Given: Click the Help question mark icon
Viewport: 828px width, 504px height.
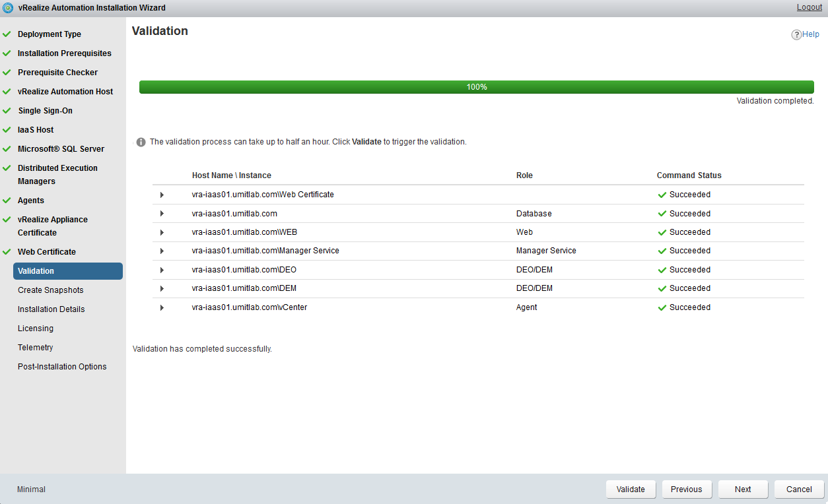Looking at the screenshot, I should (796, 35).
